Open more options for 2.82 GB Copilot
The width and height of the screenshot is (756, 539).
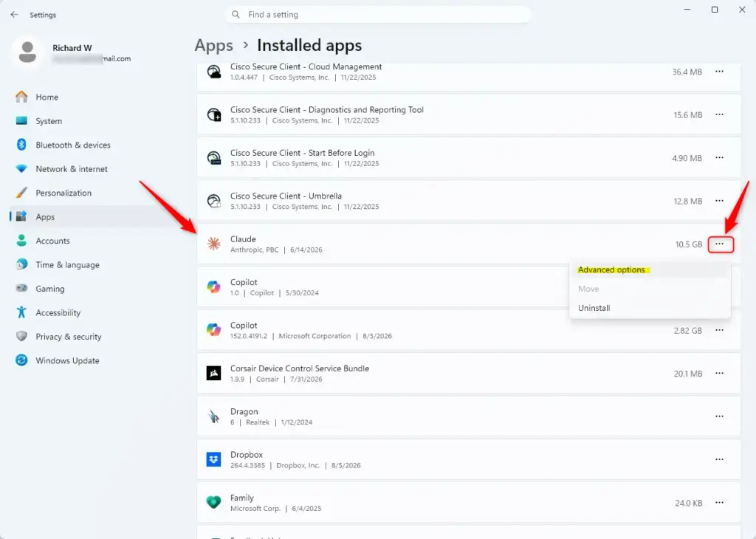click(719, 330)
